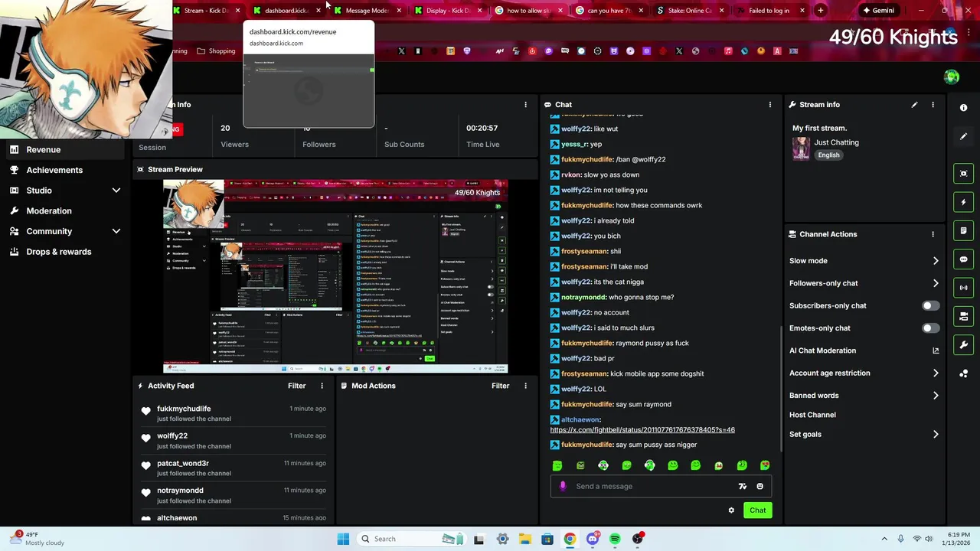Toggle the lightning bolt widget icon in right rail

point(963,202)
